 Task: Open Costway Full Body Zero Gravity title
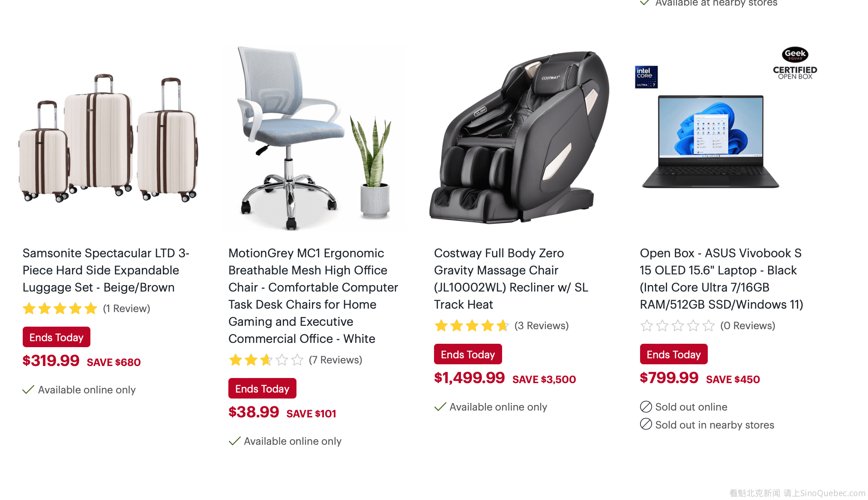coord(511,279)
